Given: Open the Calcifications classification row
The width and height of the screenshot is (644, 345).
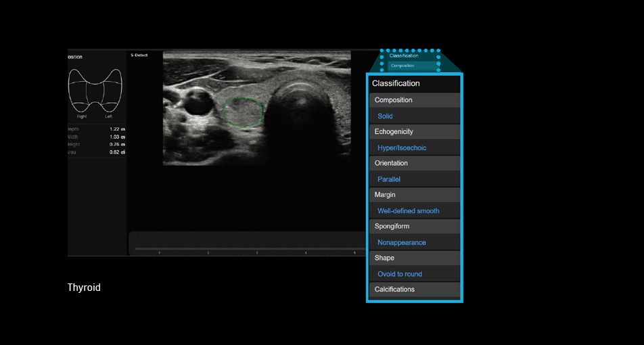Looking at the screenshot, I should (415, 289).
